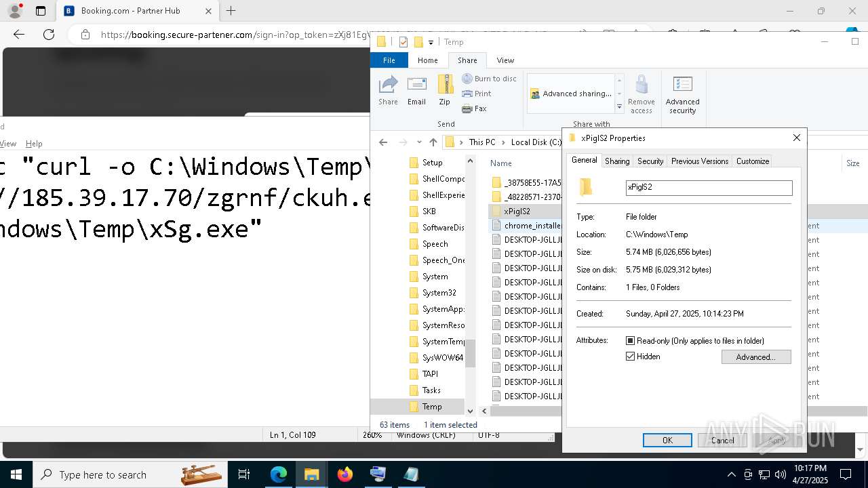
Task: Select the xPigIS2 folder in file list
Action: tap(517, 211)
